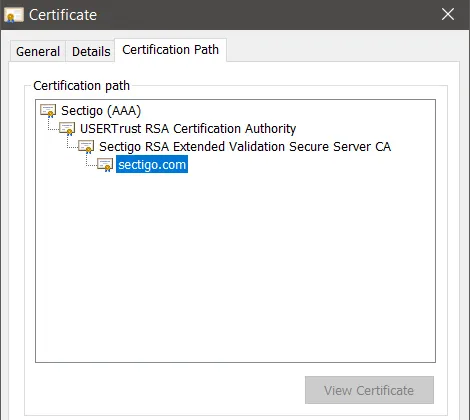Select Sectigo RSA Extended Validation Secure Server CA
Viewport: 470px width, 420px height.
pos(245,147)
